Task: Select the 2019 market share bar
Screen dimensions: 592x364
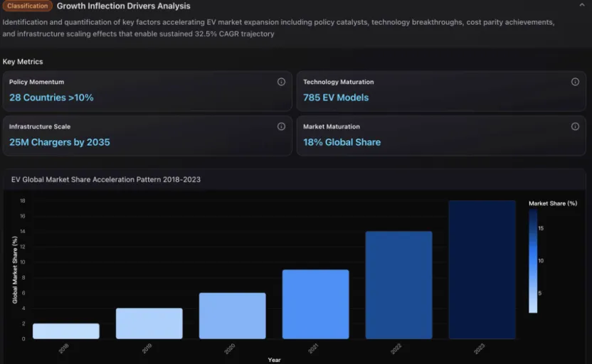Action: coord(149,323)
